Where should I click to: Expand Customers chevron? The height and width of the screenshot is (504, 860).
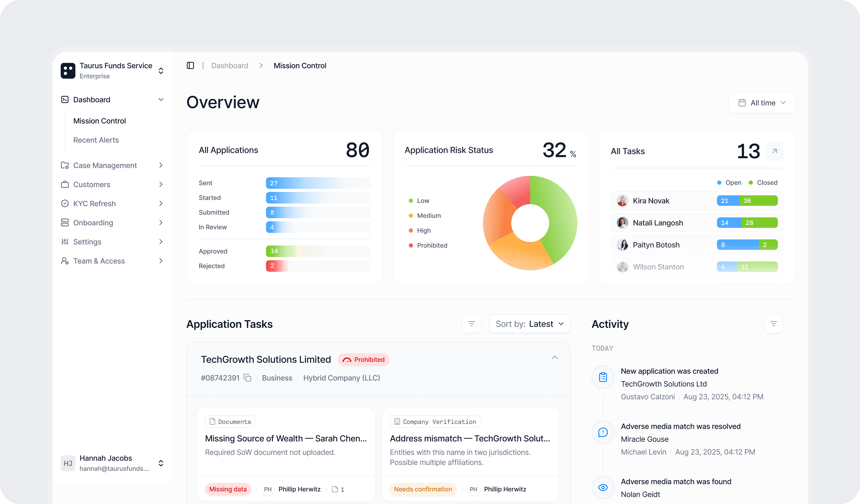[161, 184]
